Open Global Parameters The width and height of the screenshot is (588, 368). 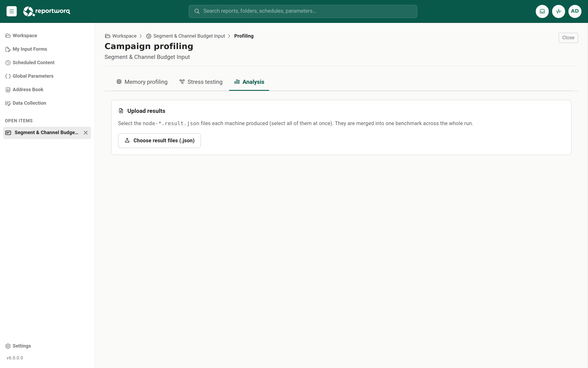(x=29, y=76)
